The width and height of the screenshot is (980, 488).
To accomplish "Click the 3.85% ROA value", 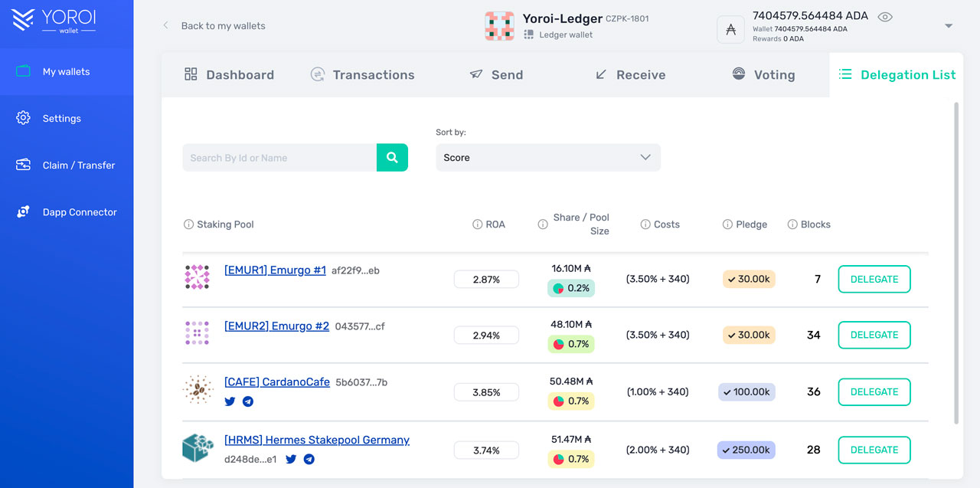I will pos(486,392).
